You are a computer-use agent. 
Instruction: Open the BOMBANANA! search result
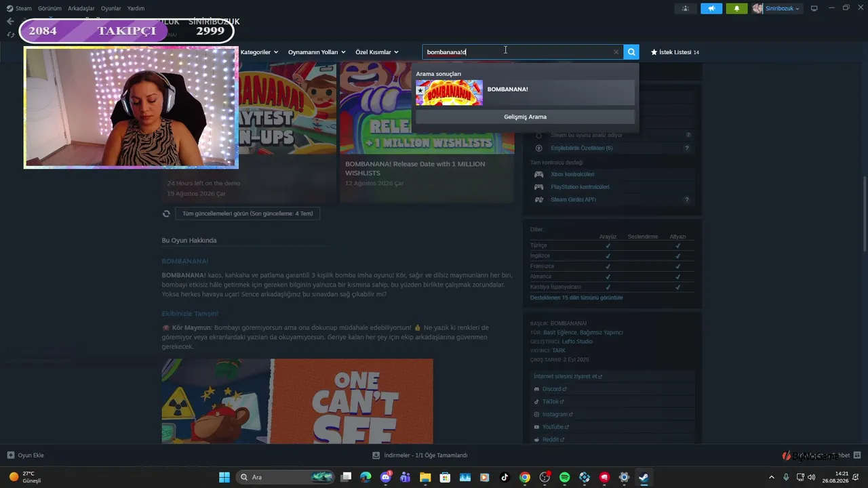(x=525, y=93)
